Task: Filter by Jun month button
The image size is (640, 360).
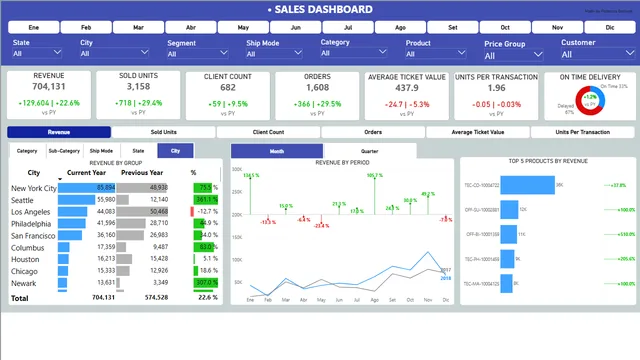Action: pyautogui.click(x=296, y=27)
